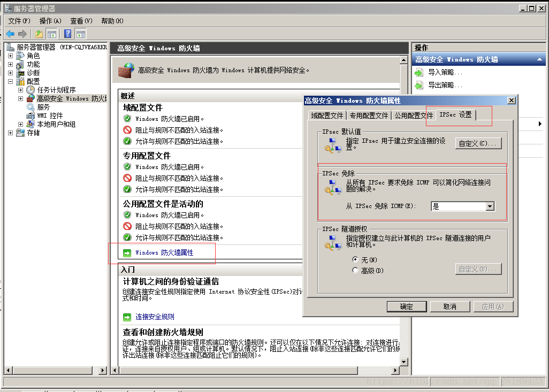Switch to the 域配置文件 tab
The image size is (549, 392).
327,116
